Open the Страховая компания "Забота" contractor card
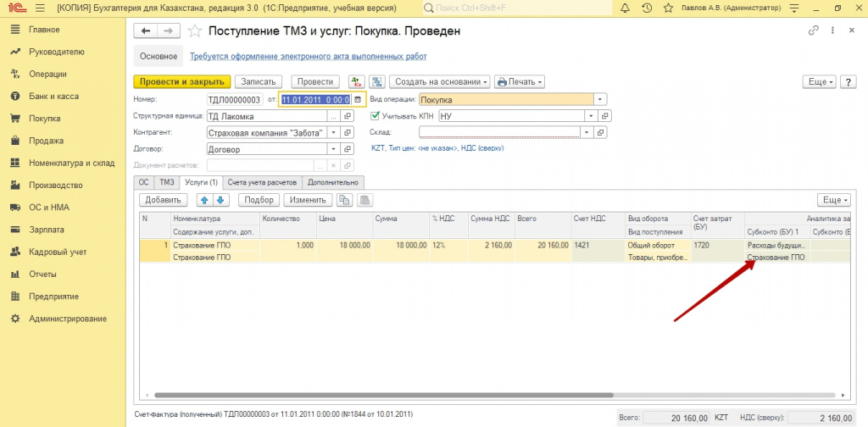Image resolution: width=868 pixels, height=427 pixels. (x=348, y=133)
